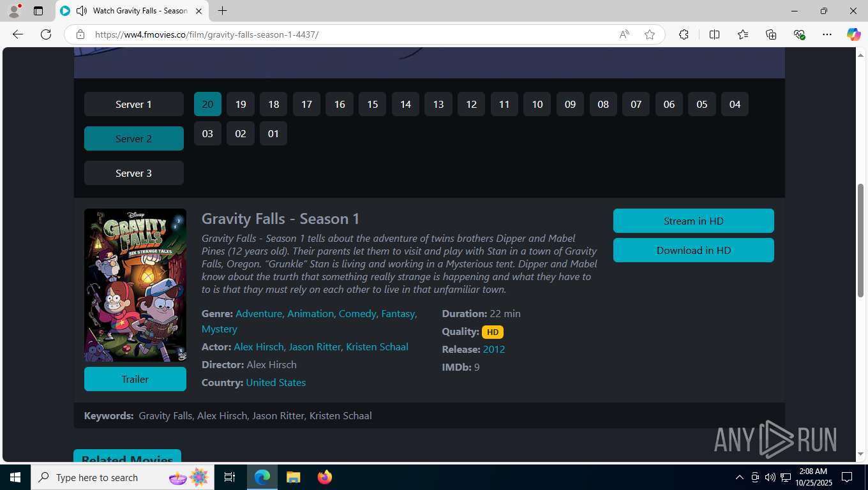Select Server 2

coord(134,138)
